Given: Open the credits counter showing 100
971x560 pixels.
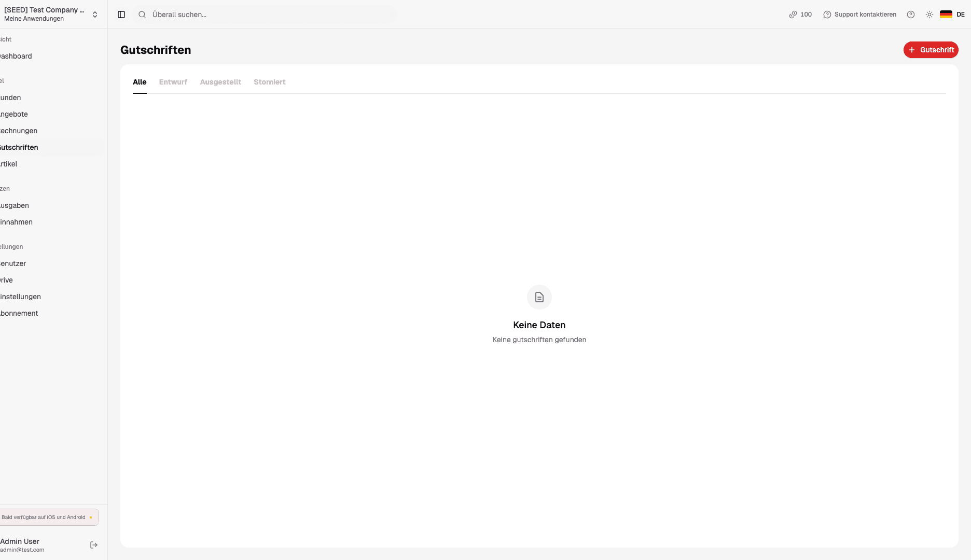Looking at the screenshot, I should pos(800,15).
